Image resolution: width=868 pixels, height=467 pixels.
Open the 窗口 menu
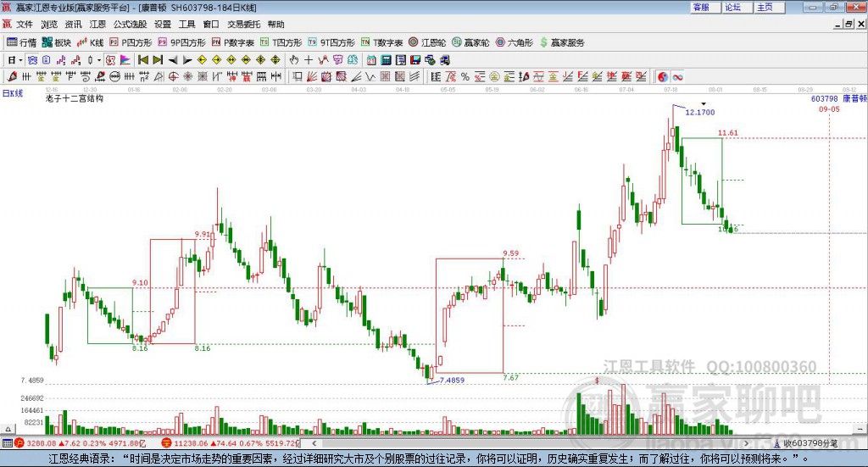point(211,25)
